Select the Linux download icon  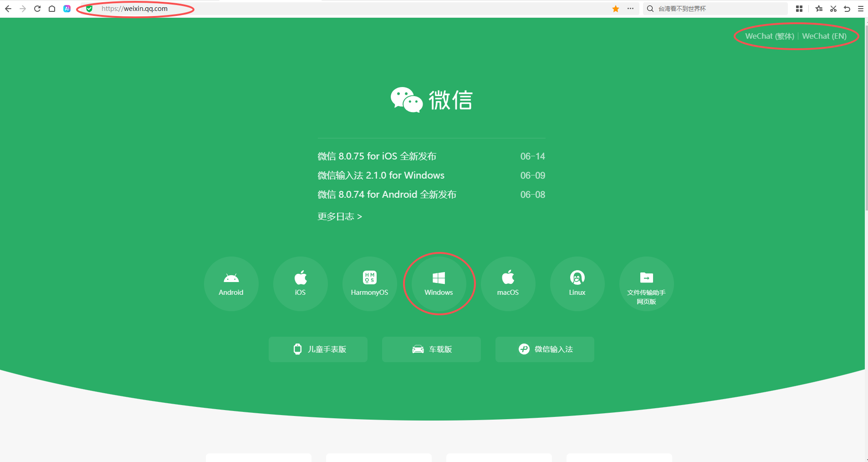pos(577,284)
